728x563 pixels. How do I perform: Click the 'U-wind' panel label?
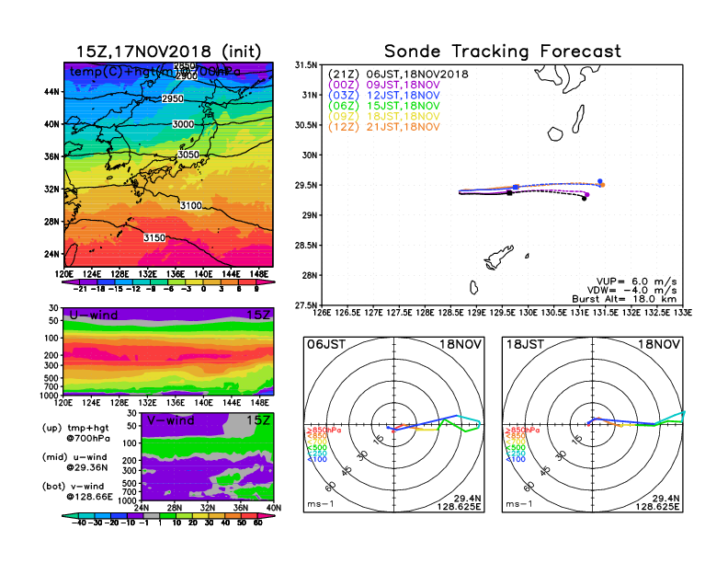click(x=94, y=316)
